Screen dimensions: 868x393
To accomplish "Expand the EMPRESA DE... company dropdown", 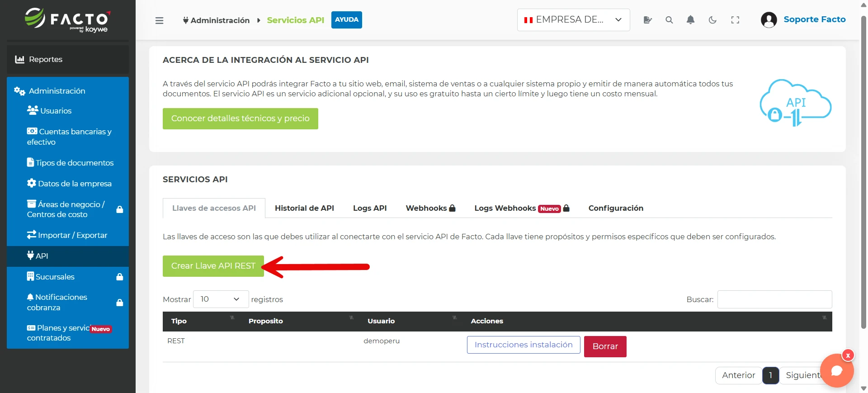I will point(573,20).
